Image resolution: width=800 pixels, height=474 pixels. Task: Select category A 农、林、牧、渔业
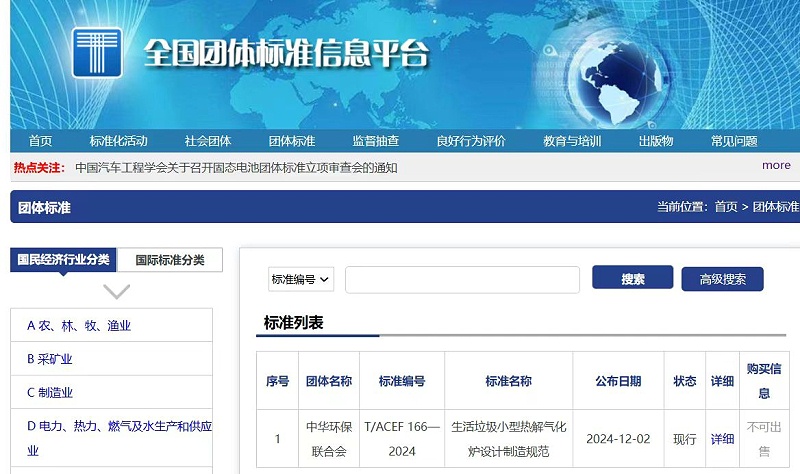pyautogui.click(x=79, y=326)
